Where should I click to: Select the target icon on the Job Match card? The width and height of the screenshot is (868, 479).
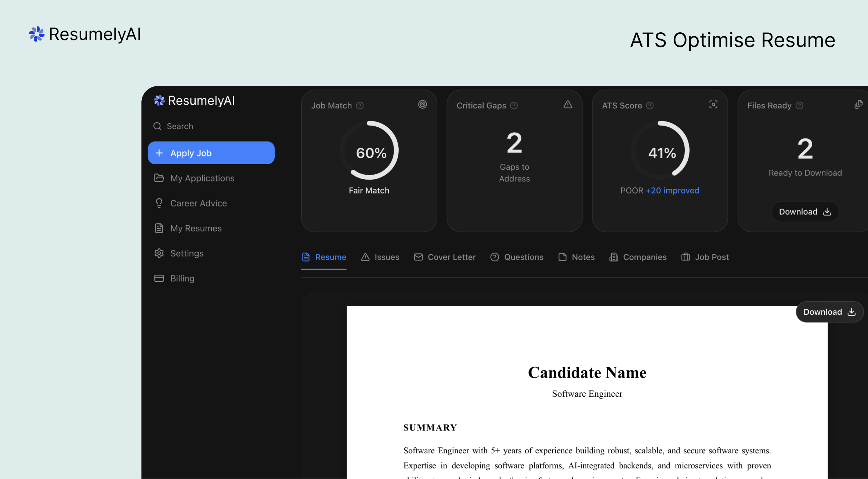(422, 105)
